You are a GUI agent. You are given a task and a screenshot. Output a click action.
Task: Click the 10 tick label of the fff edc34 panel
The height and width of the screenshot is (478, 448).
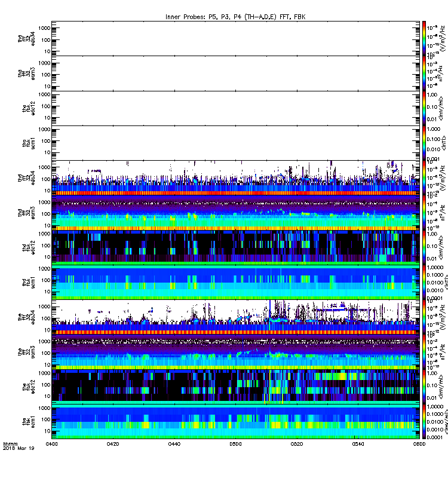tap(47, 330)
